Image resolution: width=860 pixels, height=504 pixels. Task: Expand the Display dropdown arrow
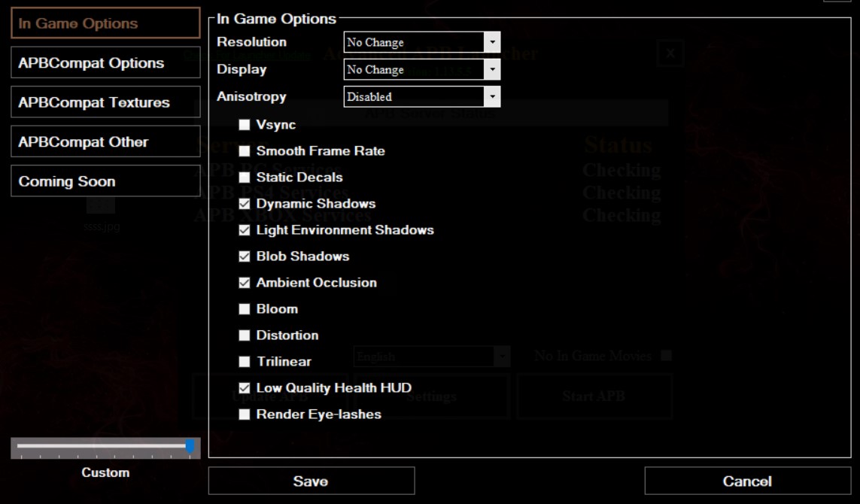click(x=492, y=70)
